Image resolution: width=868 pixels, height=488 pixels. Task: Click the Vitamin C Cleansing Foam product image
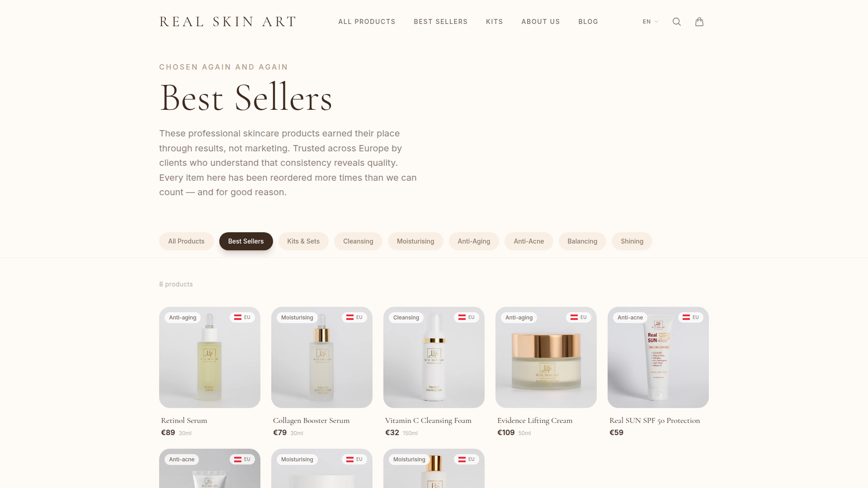434,357
